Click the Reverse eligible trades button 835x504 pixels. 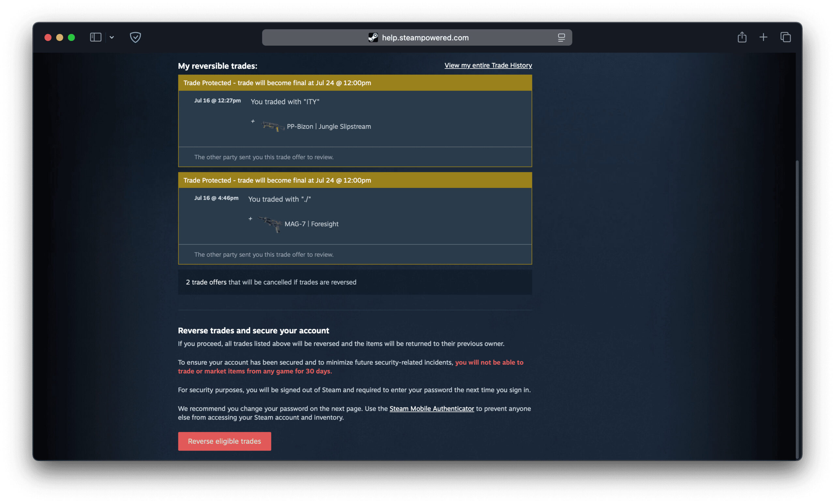click(224, 441)
